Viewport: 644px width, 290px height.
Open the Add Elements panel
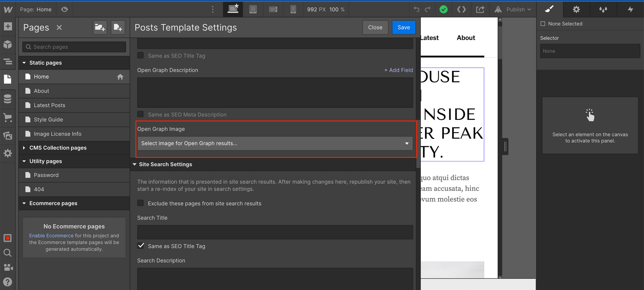tap(8, 26)
